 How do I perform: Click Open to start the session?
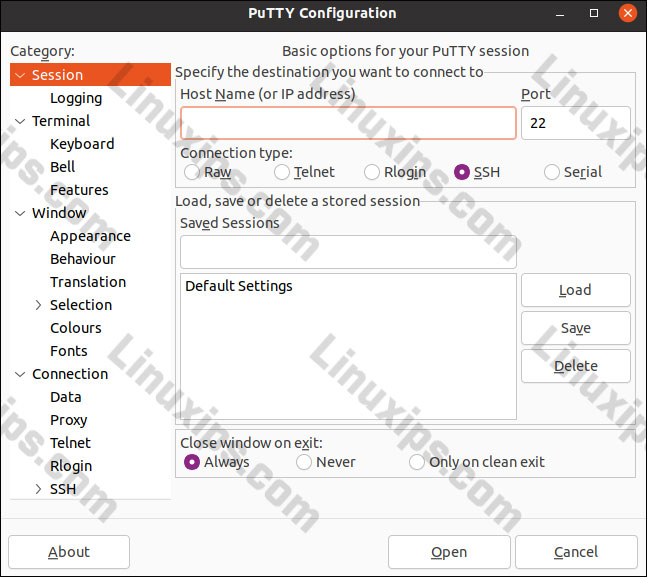coord(449,552)
